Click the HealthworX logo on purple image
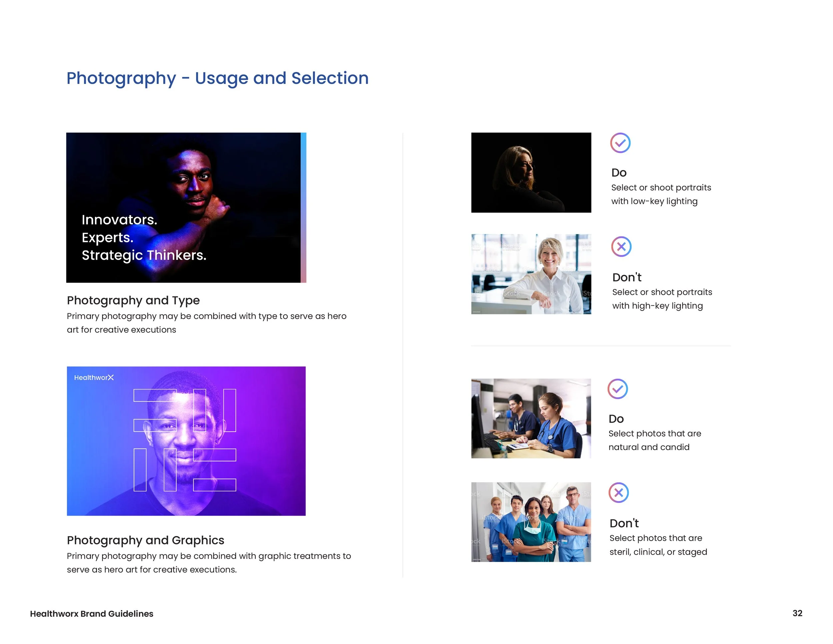This screenshot has width=833, height=644. [94, 378]
